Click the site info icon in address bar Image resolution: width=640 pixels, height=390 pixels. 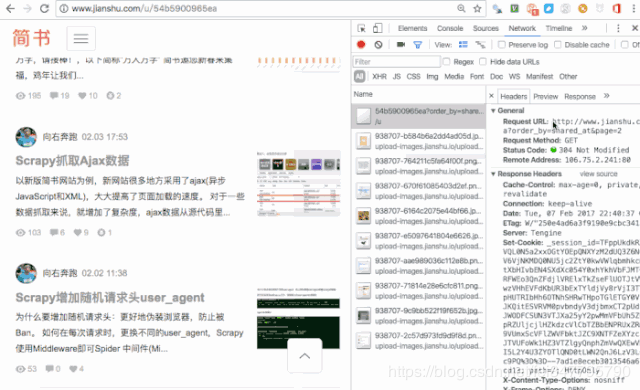(64, 9)
